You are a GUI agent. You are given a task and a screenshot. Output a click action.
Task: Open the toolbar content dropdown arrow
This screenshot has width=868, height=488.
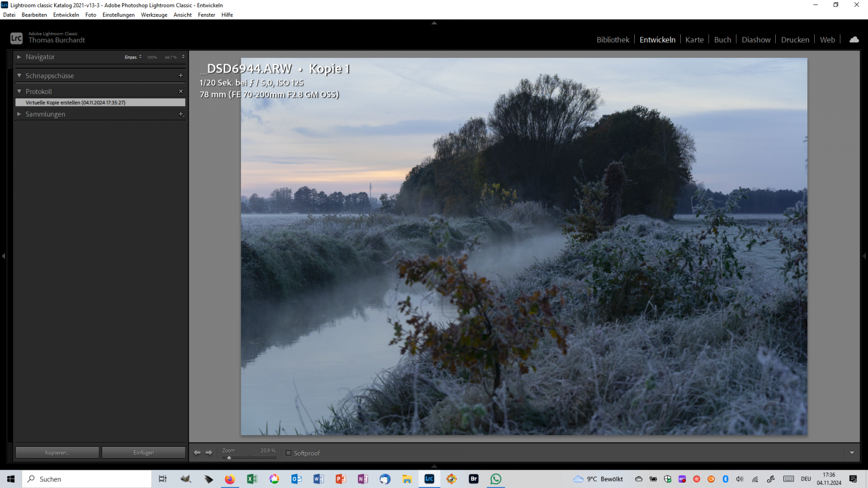tap(852, 453)
